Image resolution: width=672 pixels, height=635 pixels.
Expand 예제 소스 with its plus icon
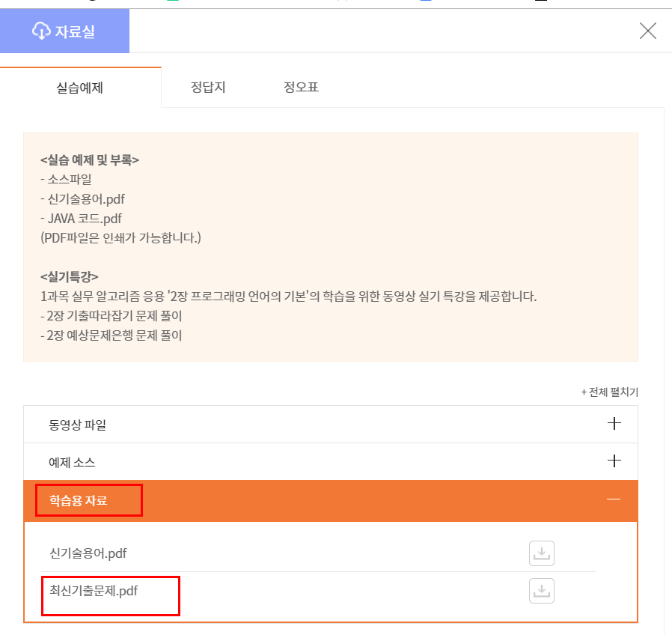pos(614,461)
